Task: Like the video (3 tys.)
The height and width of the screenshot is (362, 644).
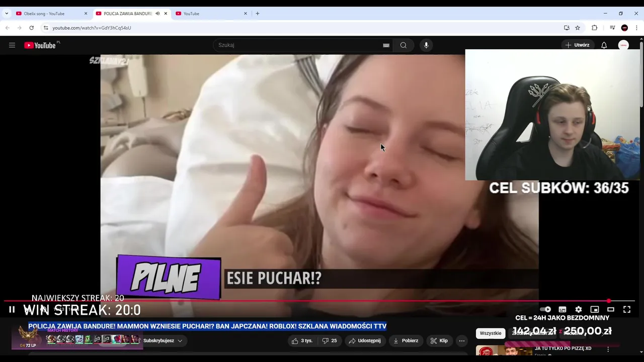Action: click(302, 341)
